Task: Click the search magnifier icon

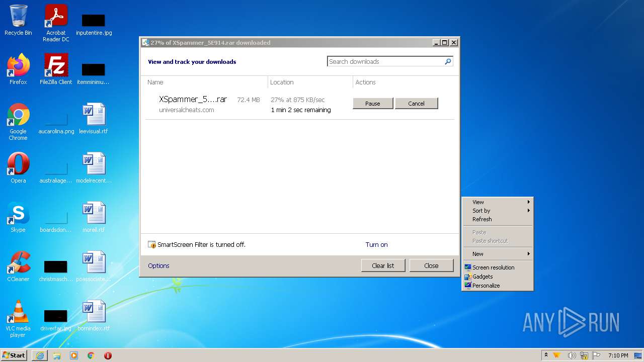Action: [x=448, y=61]
